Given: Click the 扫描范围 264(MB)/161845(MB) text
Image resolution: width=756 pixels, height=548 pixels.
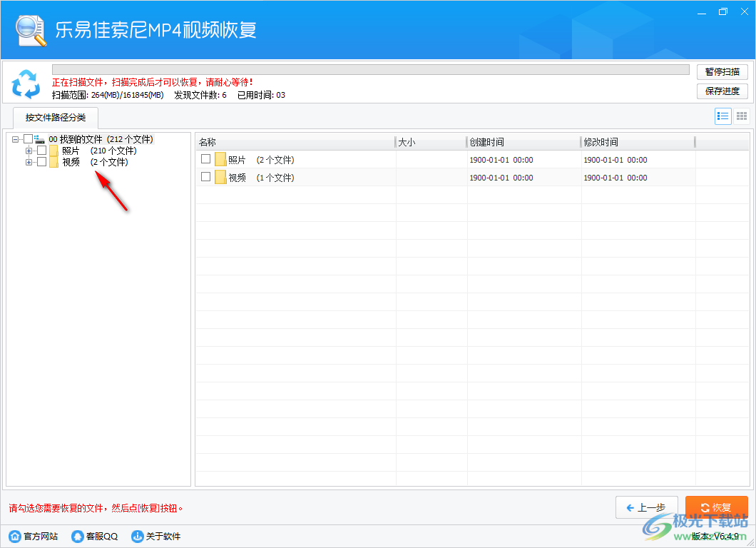Looking at the screenshot, I should 108,95.
